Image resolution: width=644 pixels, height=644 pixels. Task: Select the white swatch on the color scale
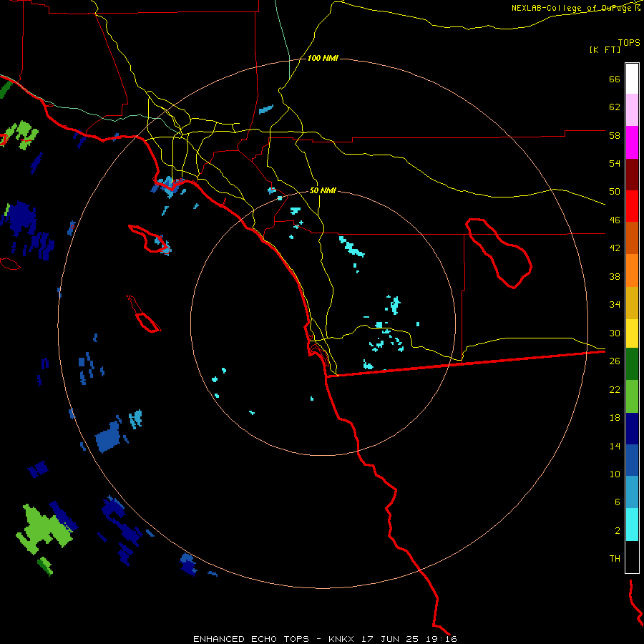[632, 79]
